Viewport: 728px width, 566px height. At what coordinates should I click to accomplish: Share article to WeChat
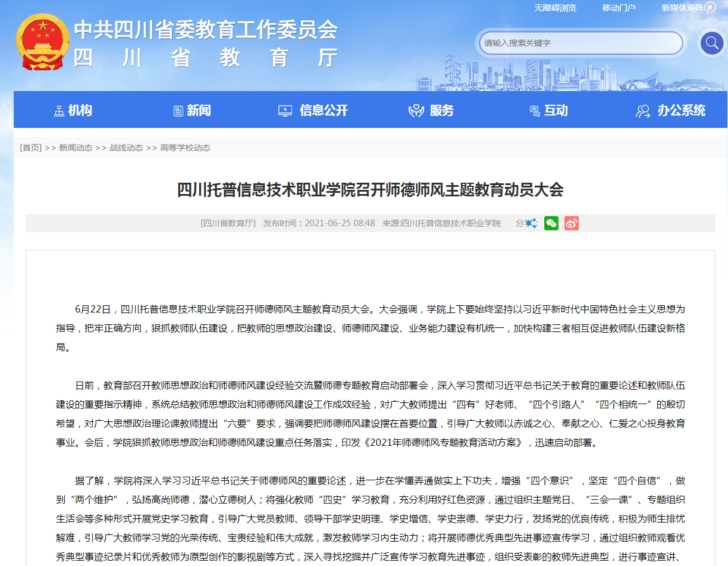tap(551, 223)
